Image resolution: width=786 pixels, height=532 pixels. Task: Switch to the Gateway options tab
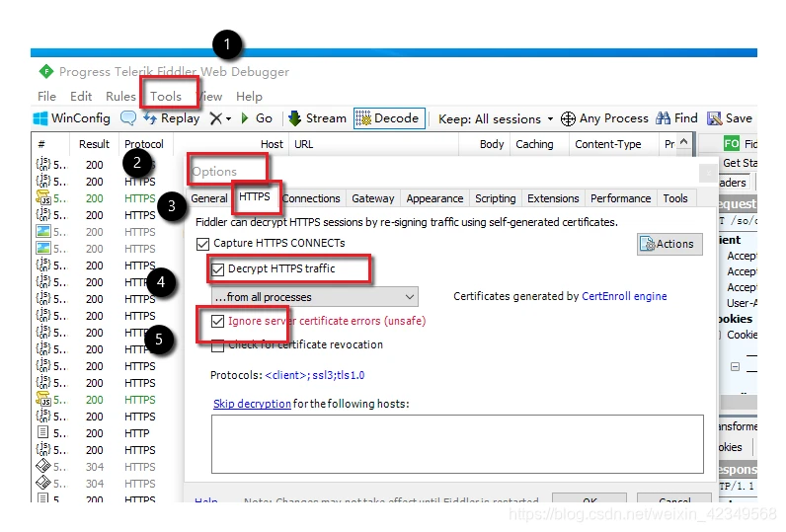[x=373, y=198]
